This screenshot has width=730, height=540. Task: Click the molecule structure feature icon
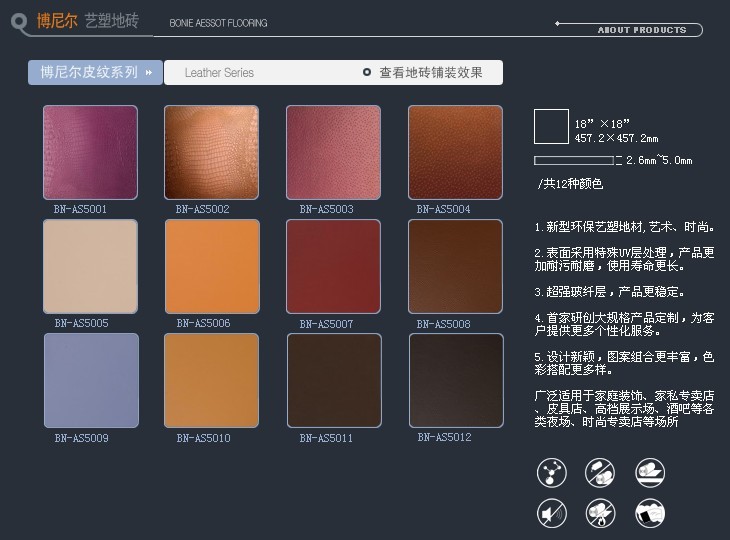552,471
